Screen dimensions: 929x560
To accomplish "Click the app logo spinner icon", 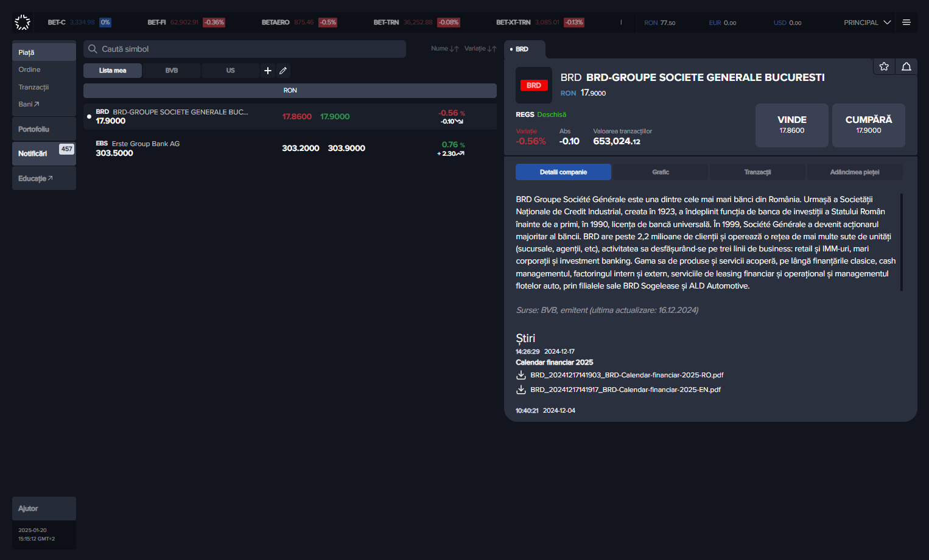I will click(x=23, y=23).
